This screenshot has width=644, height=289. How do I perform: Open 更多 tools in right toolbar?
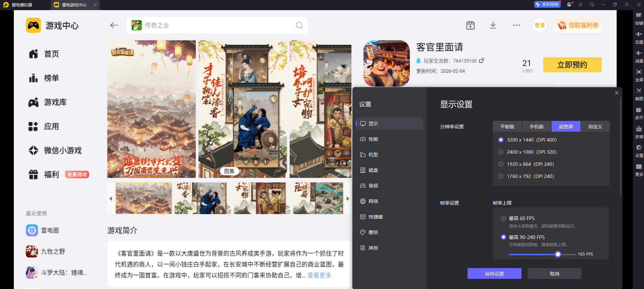point(639,170)
